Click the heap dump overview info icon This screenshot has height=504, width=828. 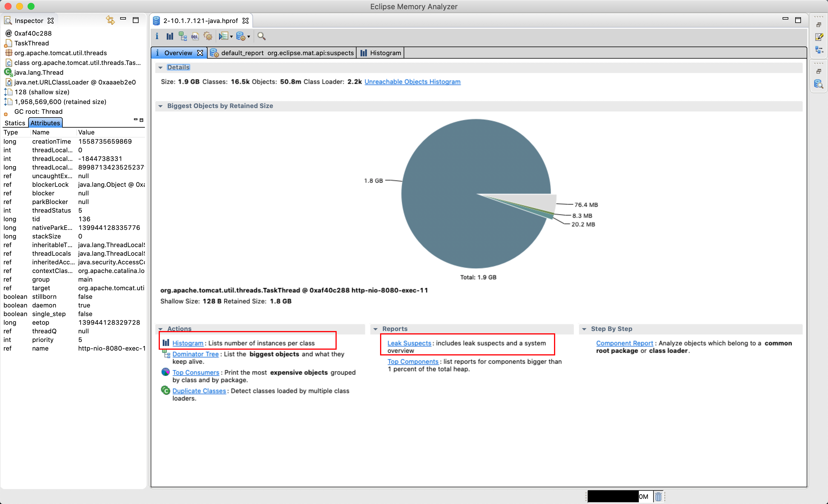click(157, 36)
